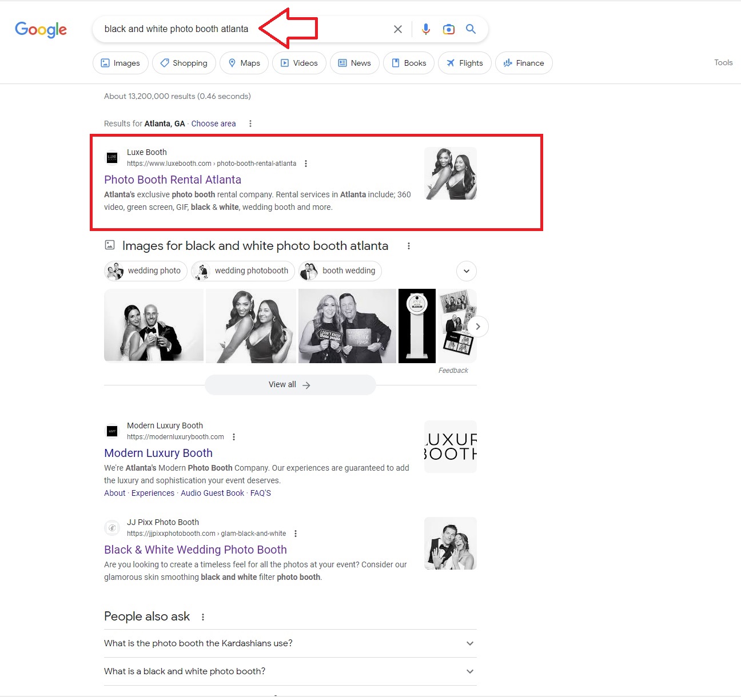
Task: Click the Choose area link
Action: [213, 124]
